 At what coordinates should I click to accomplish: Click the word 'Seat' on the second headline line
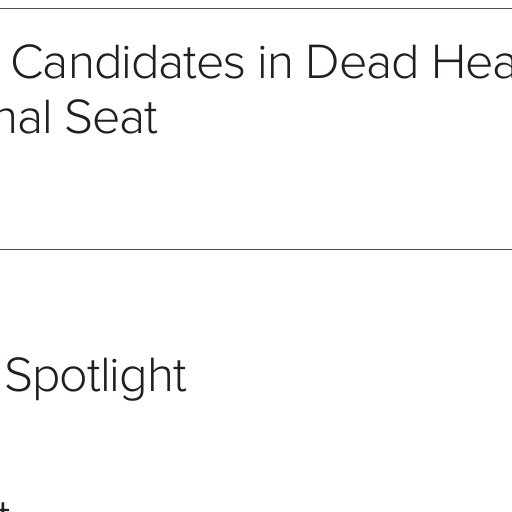112,117
